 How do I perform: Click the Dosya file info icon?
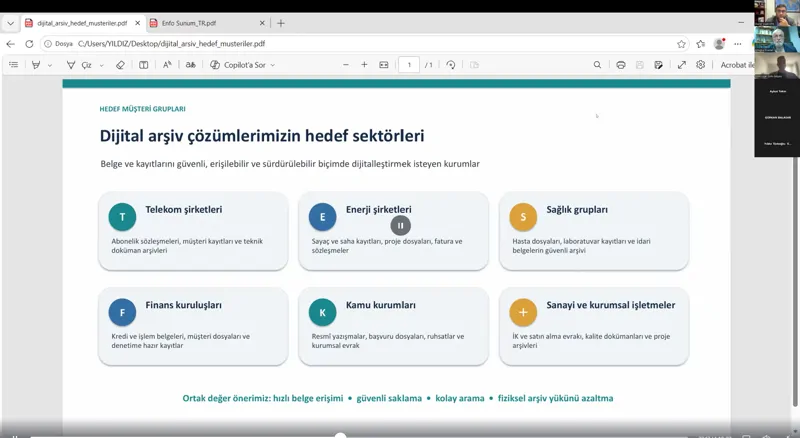coord(48,44)
